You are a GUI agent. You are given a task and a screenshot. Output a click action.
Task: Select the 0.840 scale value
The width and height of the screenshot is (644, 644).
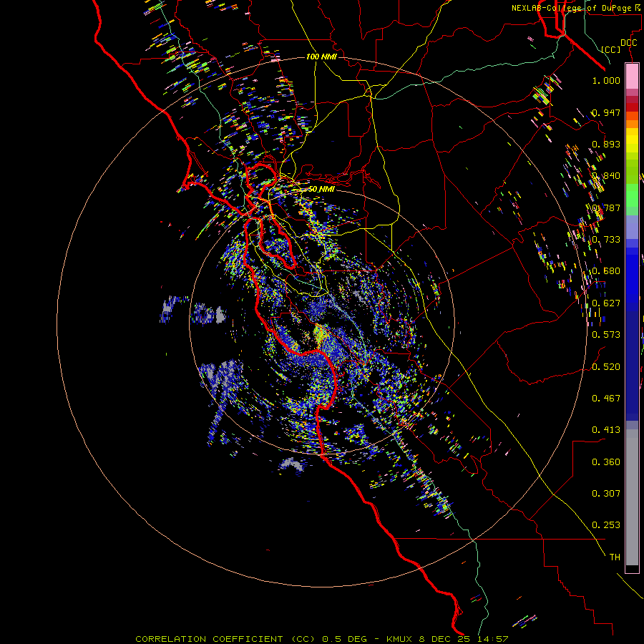pos(606,176)
